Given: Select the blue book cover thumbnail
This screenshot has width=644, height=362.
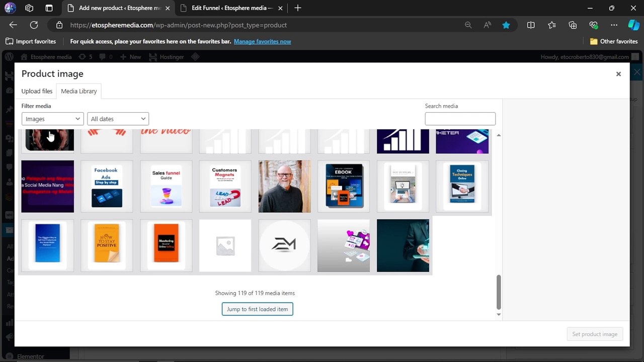Looking at the screenshot, I should coord(48,245).
